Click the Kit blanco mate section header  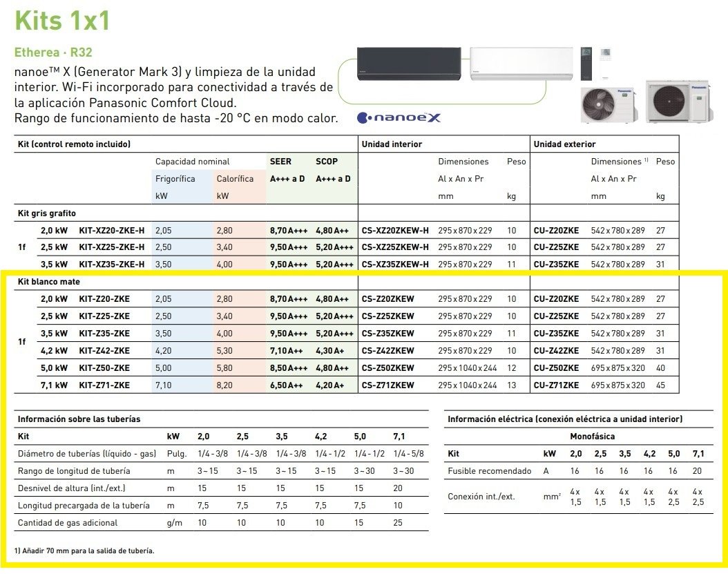pyautogui.click(x=49, y=281)
